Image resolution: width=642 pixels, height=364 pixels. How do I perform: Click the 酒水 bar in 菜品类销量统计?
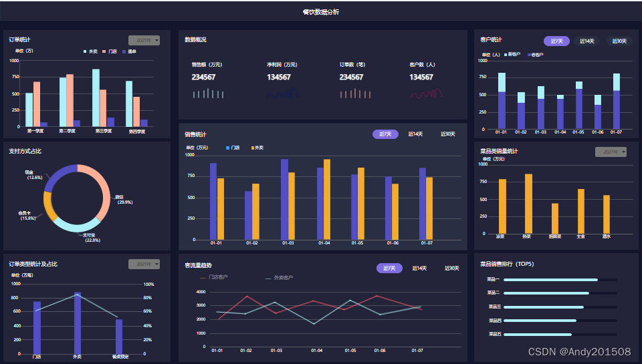point(607,214)
